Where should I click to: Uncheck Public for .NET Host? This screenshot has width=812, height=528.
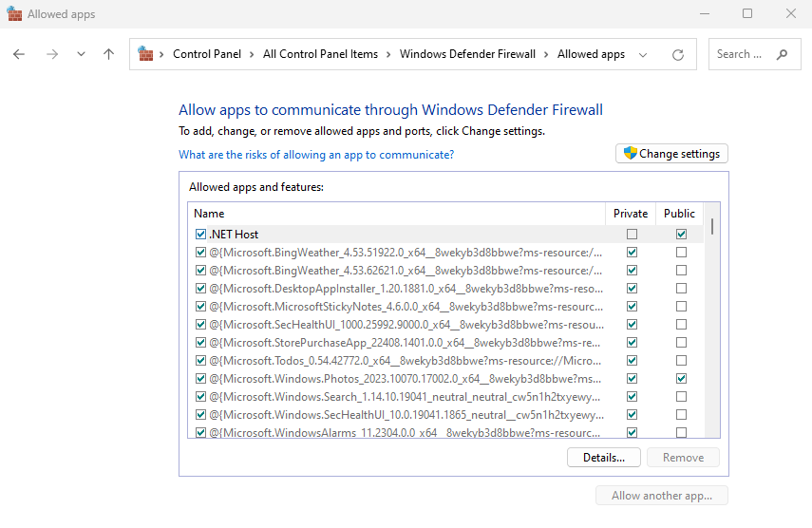pyautogui.click(x=682, y=235)
